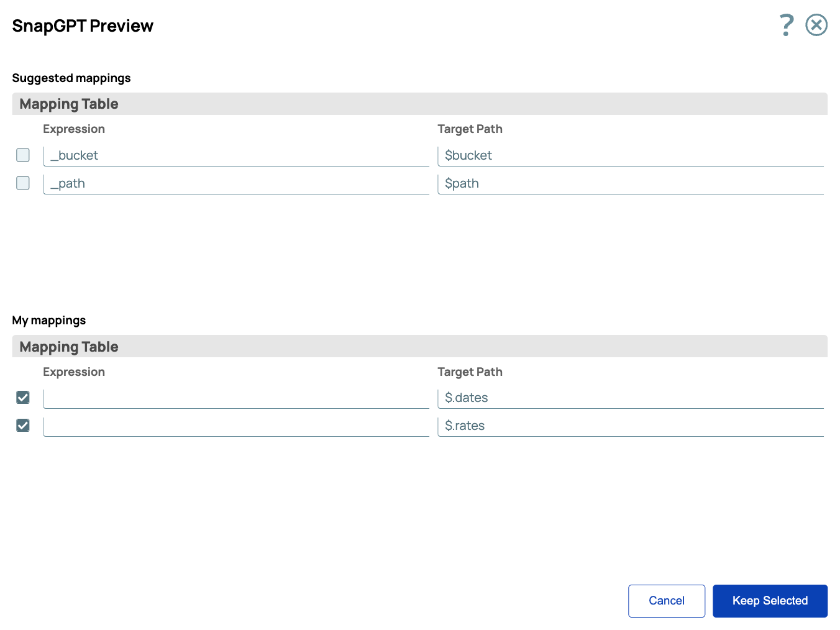Click the $bucket target path field
This screenshot has height=630, width=840.
coord(631,155)
